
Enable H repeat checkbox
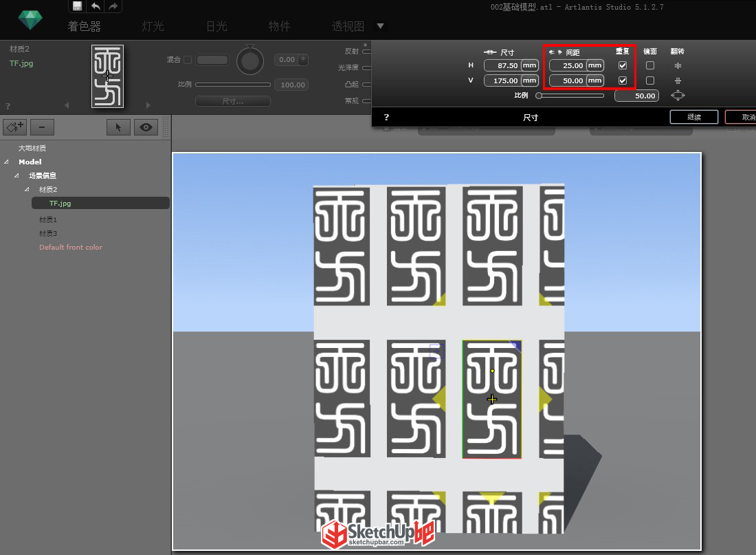click(623, 65)
